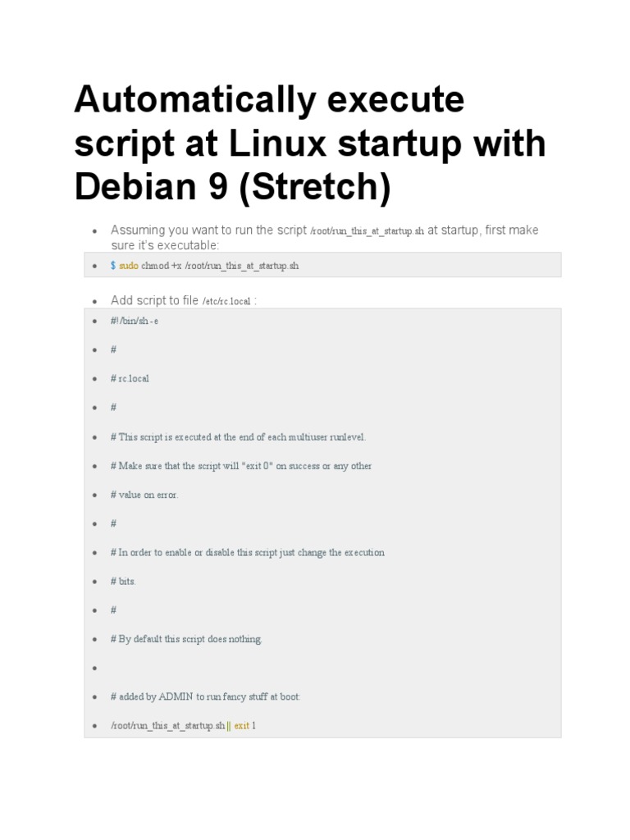
Task: Click the '#!/bin/sh -e' shebang line
Action: [135, 321]
